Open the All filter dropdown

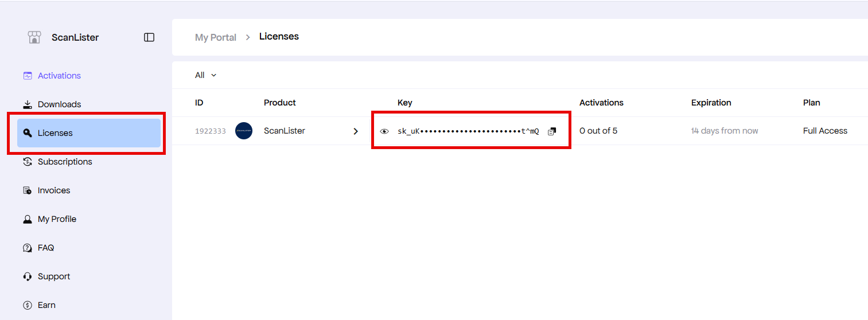(x=205, y=75)
